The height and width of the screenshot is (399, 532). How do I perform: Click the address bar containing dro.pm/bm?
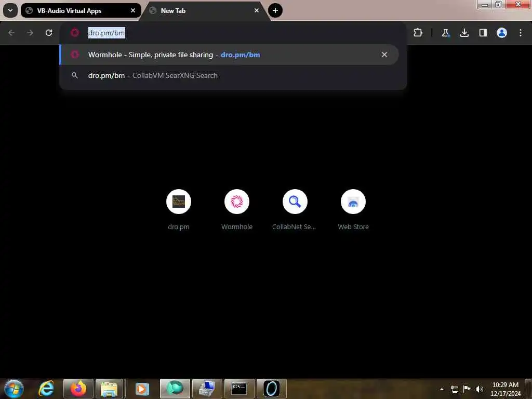point(233,33)
